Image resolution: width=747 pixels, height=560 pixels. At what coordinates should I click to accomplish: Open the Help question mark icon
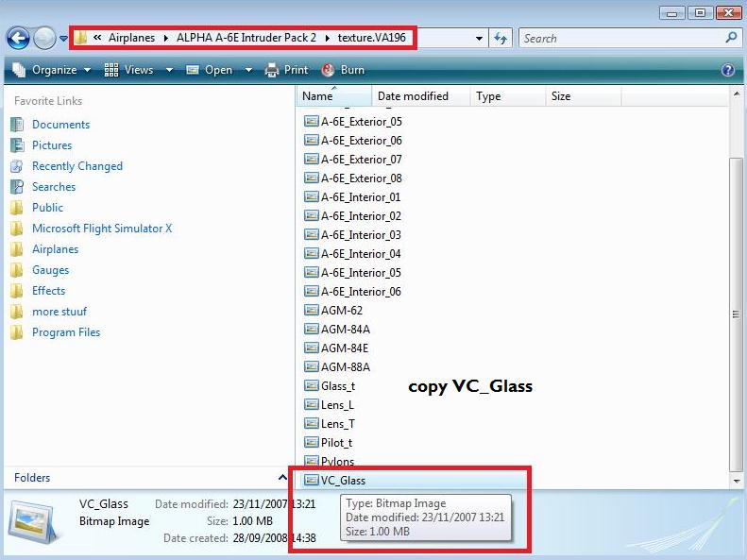pos(727,70)
